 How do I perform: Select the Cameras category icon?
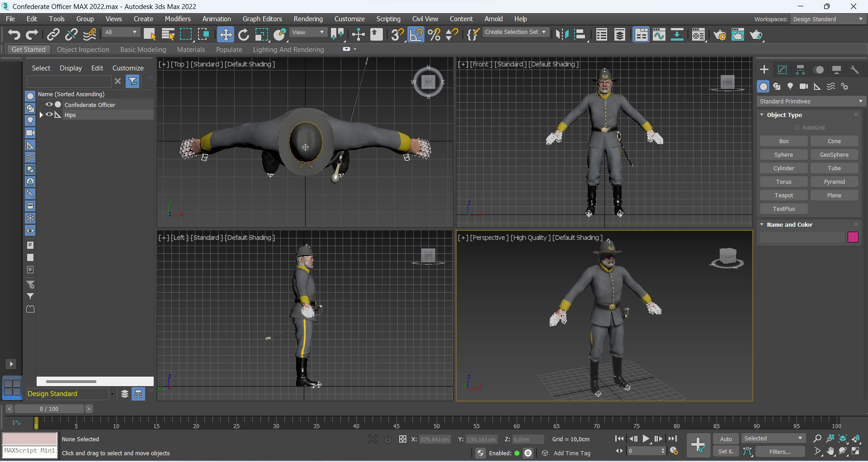click(x=804, y=86)
